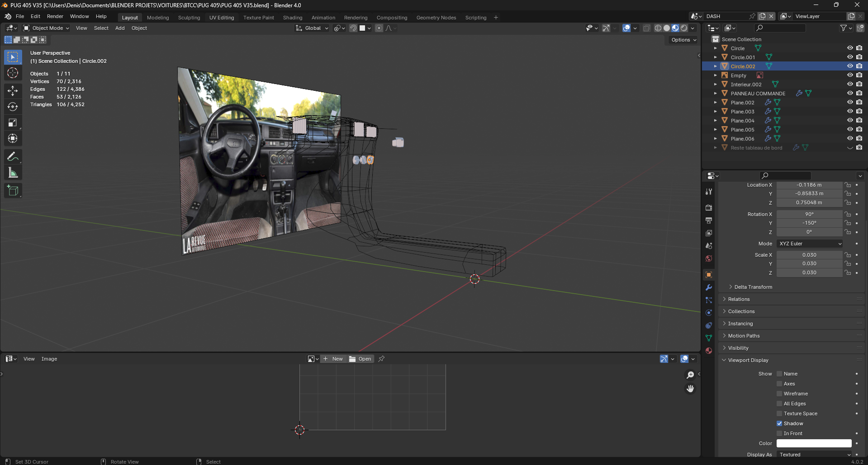Click the Open image button

pos(360,359)
